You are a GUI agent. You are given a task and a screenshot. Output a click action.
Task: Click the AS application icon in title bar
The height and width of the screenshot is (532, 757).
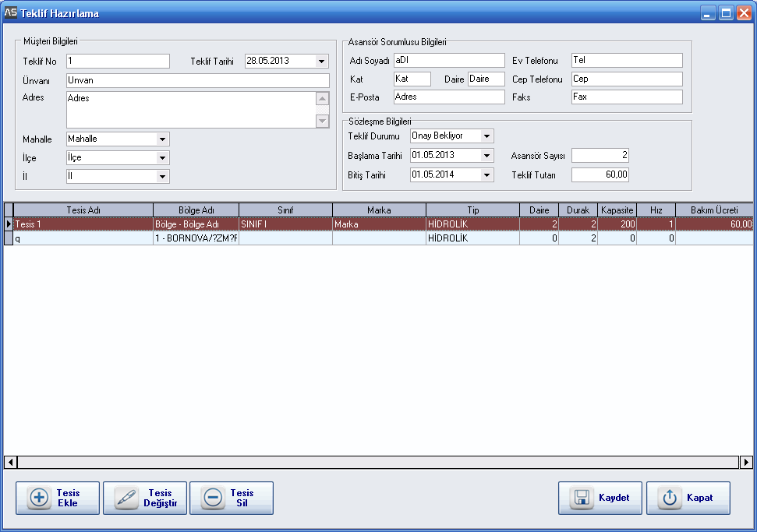[10, 12]
